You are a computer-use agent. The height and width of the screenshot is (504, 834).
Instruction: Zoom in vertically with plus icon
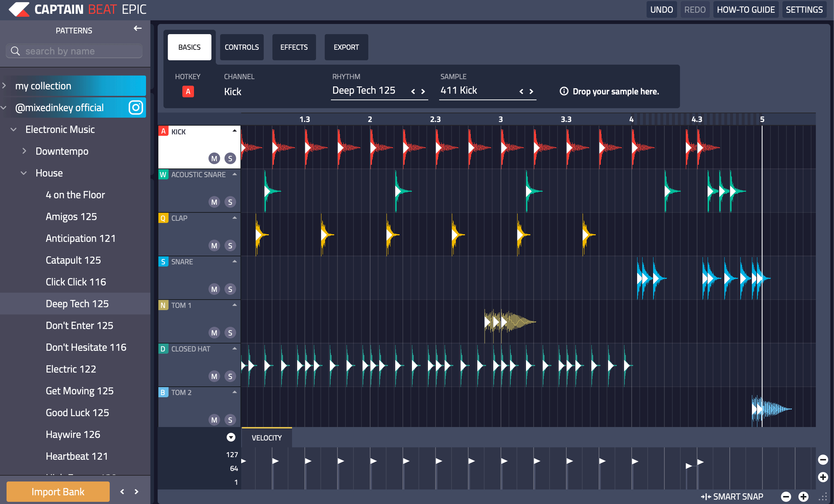point(823,477)
